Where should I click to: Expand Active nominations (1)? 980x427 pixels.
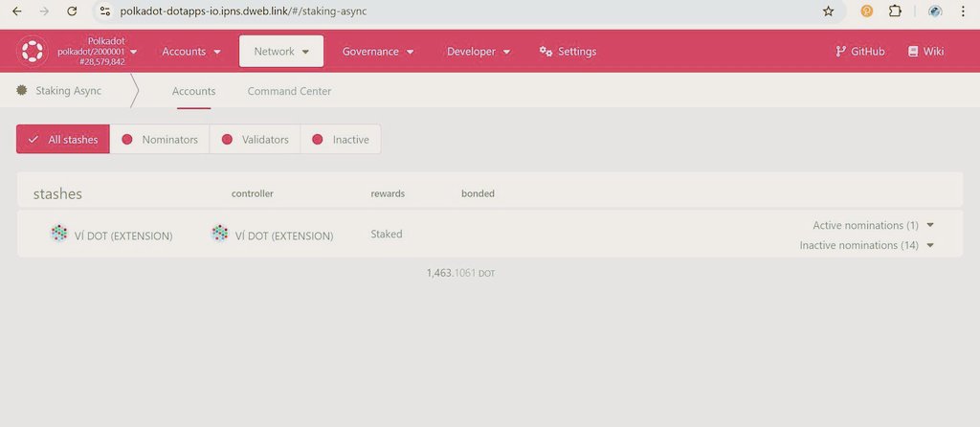click(x=873, y=225)
